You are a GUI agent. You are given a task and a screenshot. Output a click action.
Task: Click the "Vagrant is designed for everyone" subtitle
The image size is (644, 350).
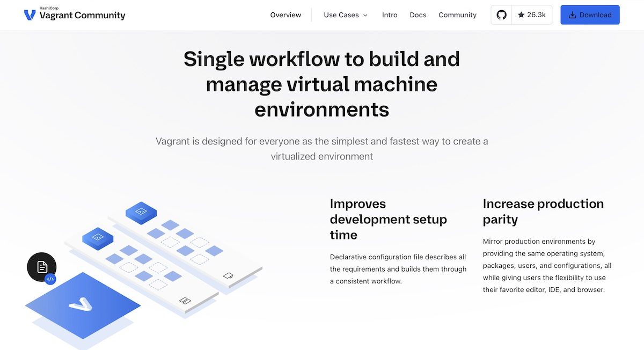coord(321,149)
